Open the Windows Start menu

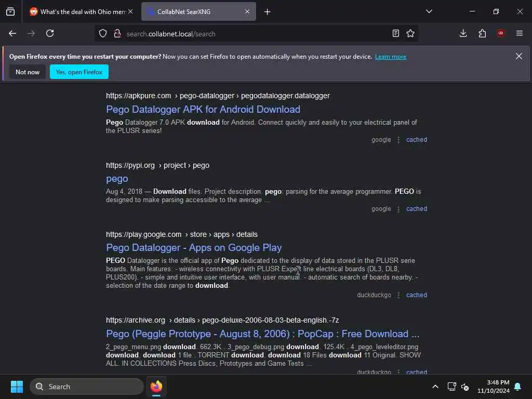(x=17, y=387)
